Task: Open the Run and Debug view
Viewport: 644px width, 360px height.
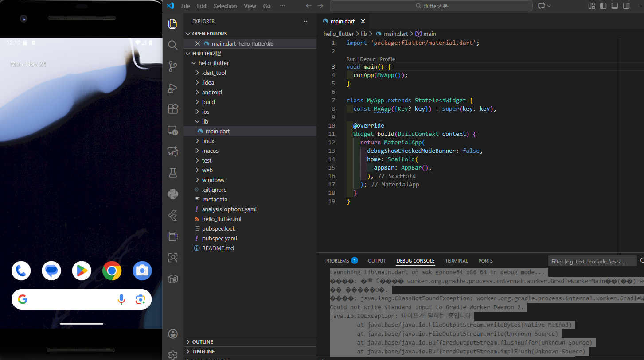Action: [x=173, y=88]
